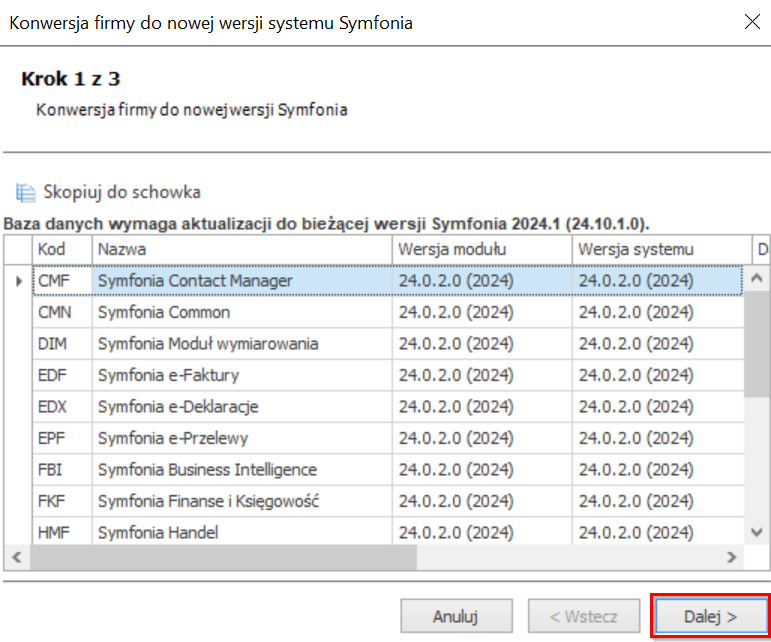The image size is (771, 642).
Task: Click Dalej to proceed to next step
Action: point(711,616)
